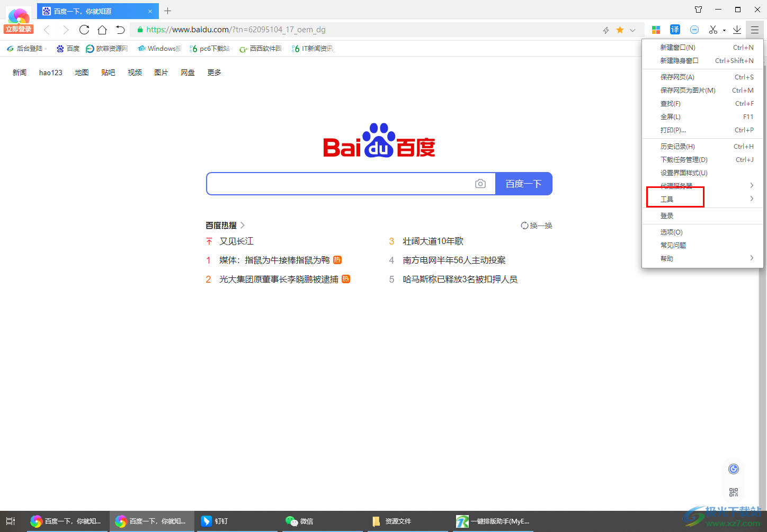
Task: Click the undo closed tab icon
Action: click(x=120, y=30)
